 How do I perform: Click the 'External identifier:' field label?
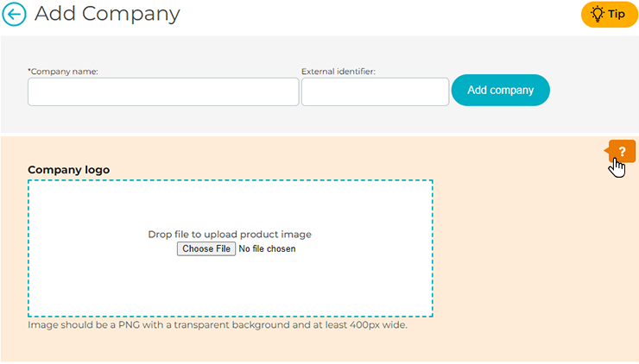[x=338, y=72]
